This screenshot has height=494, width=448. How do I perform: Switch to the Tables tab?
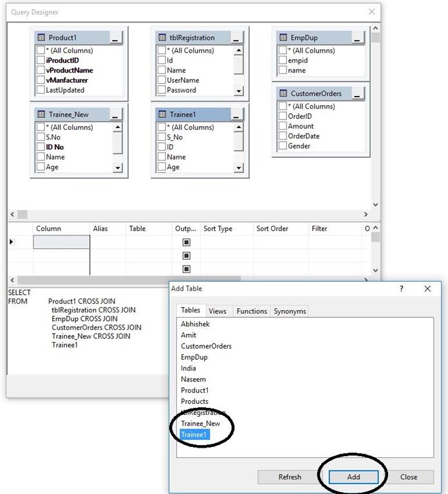(x=191, y=310)
